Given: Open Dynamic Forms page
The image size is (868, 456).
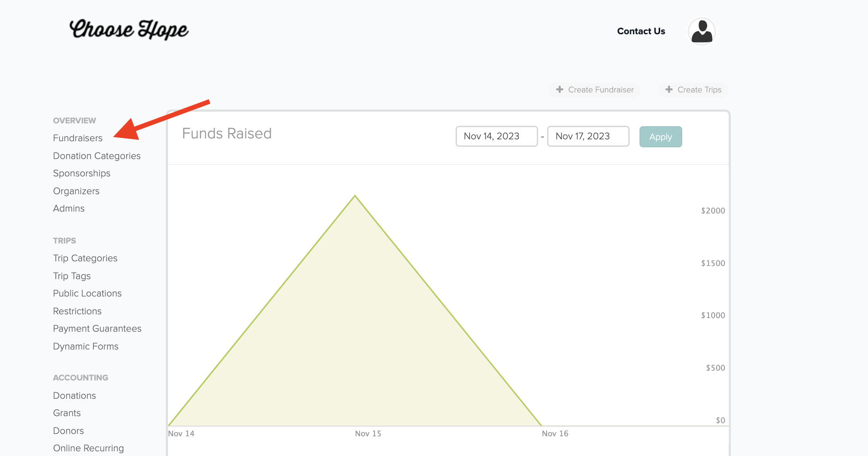Looking at the screenshot, I should pyautogui.click(x=86, y=346).
